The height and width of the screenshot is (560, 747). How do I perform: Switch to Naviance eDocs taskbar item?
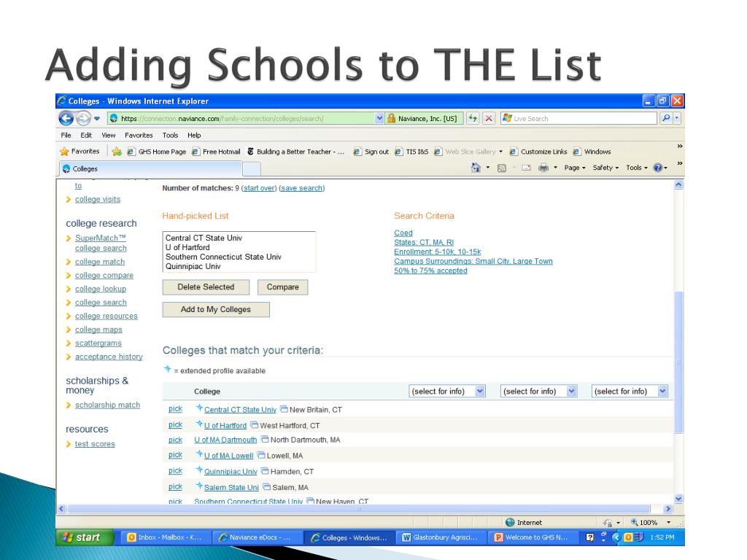[256, 537]
